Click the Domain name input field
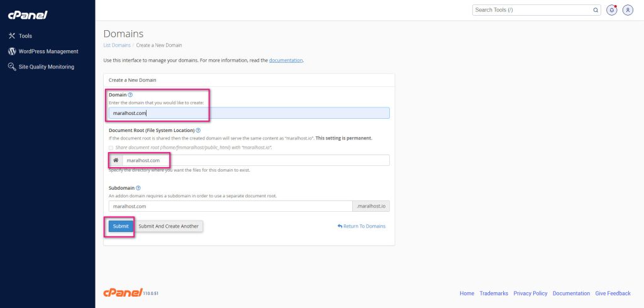Screen dimensions: 644x308 (249, 113)
